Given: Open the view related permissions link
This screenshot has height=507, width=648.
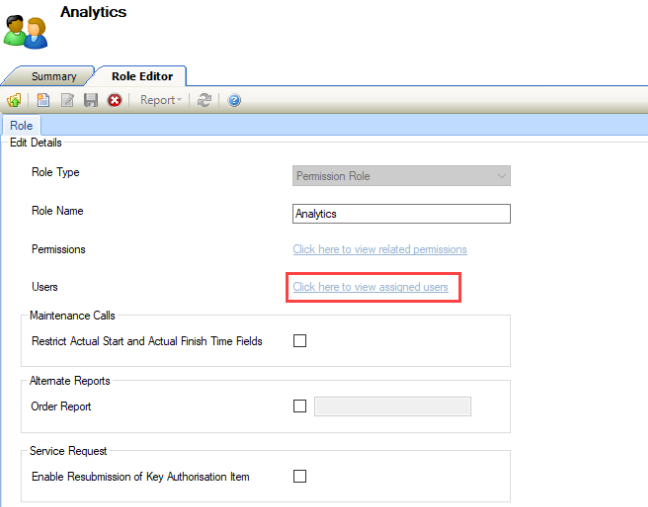Looking at the screenshot, I should [379, 249].
